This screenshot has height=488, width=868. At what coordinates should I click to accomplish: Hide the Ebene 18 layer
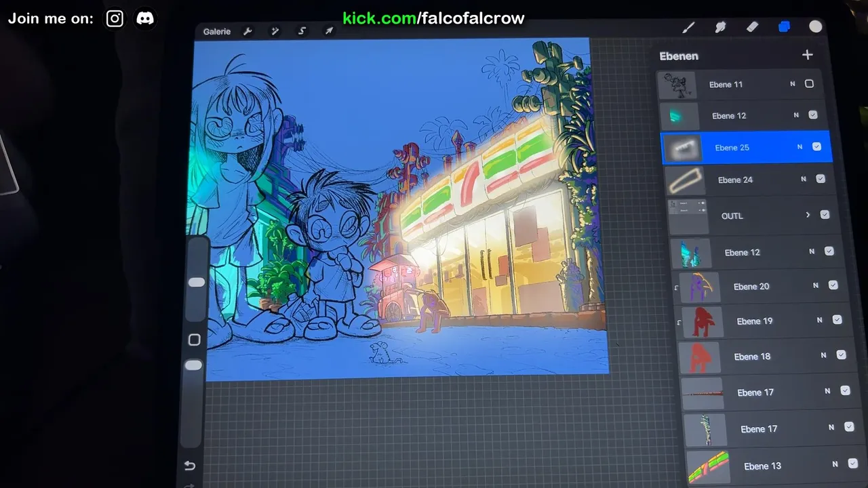pyautogui.click(x=841, y=355)
